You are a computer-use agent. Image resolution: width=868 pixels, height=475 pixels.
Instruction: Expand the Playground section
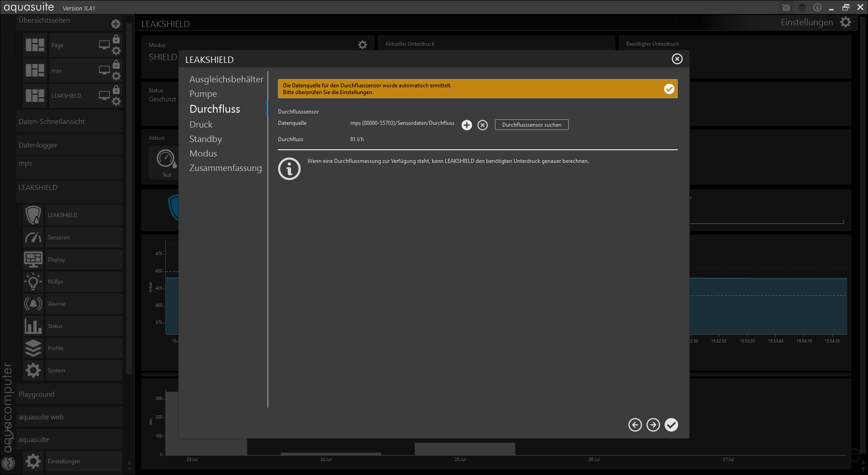click(36, 394)
